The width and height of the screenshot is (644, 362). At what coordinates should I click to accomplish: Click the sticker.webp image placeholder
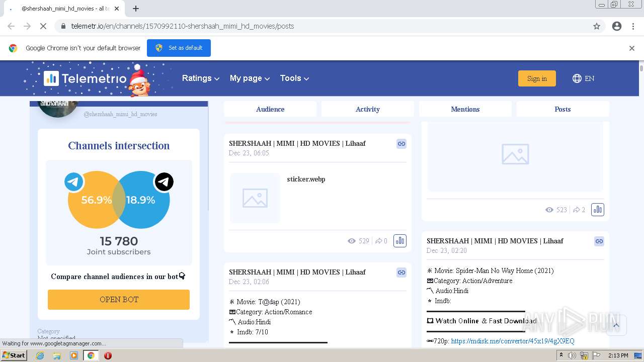pyautogui.click(x=255, y=198)
